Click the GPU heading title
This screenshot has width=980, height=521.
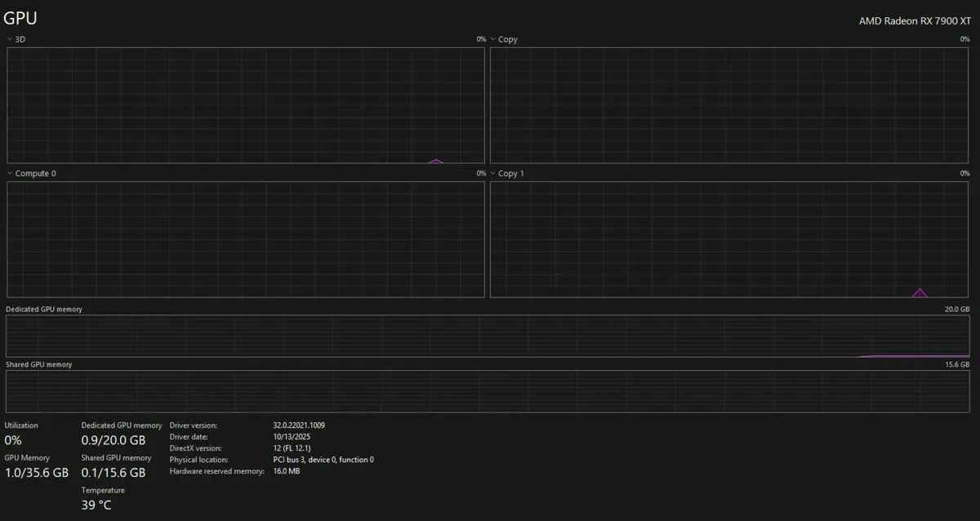pyautogui.click(x=20, y=18)
